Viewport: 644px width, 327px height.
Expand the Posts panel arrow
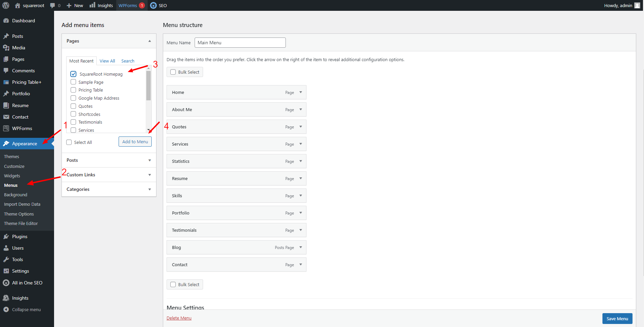[150, 160]
